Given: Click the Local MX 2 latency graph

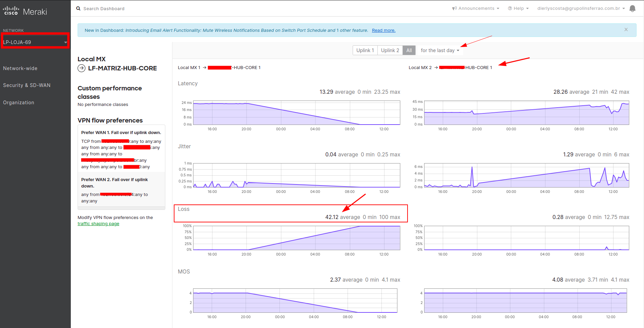Looking at the screenshot, I should (526, 113).
